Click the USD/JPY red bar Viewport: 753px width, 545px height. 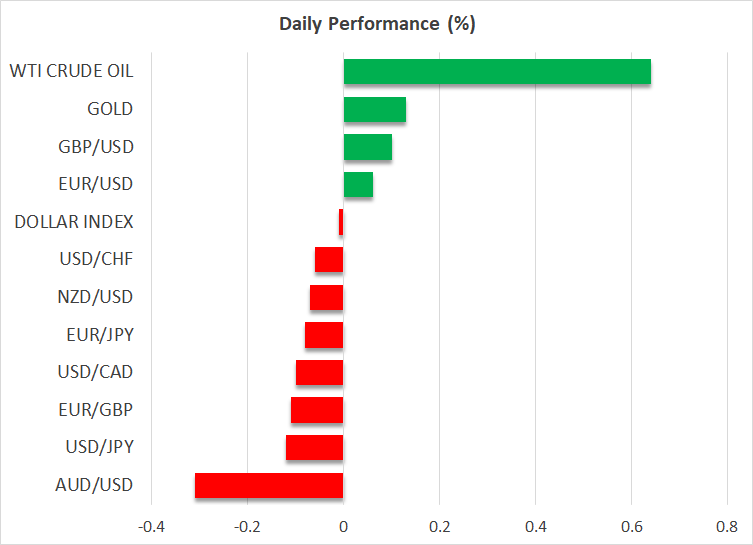tap(314, 447)
